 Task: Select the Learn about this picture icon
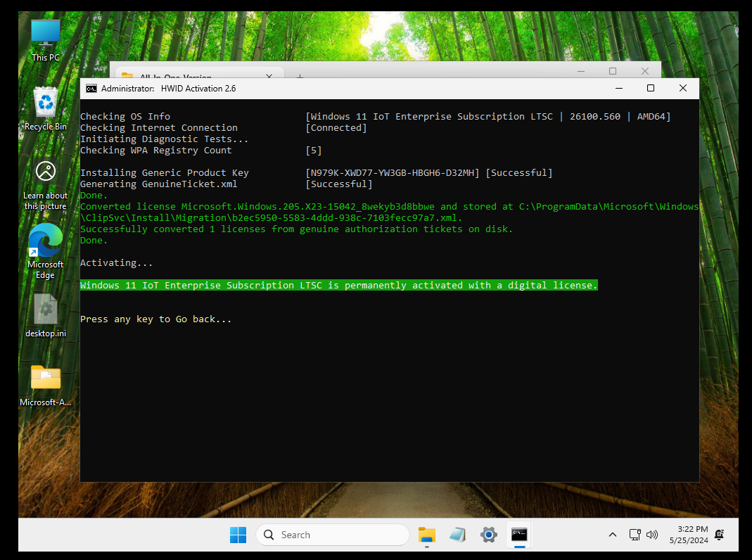click(46, 185)
